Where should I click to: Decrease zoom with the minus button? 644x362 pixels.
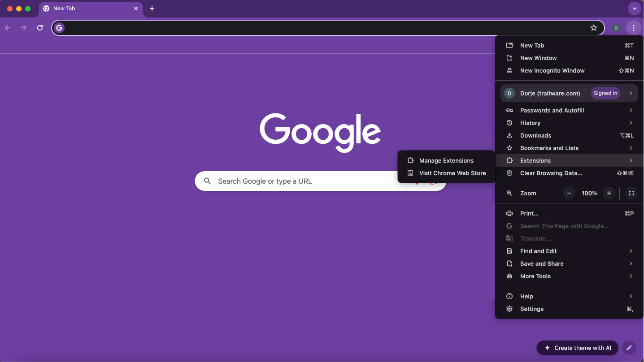click(569, 193)
